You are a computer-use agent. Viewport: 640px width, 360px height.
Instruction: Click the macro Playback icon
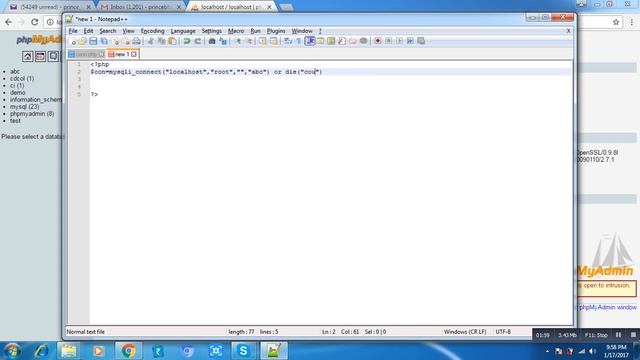400,41
